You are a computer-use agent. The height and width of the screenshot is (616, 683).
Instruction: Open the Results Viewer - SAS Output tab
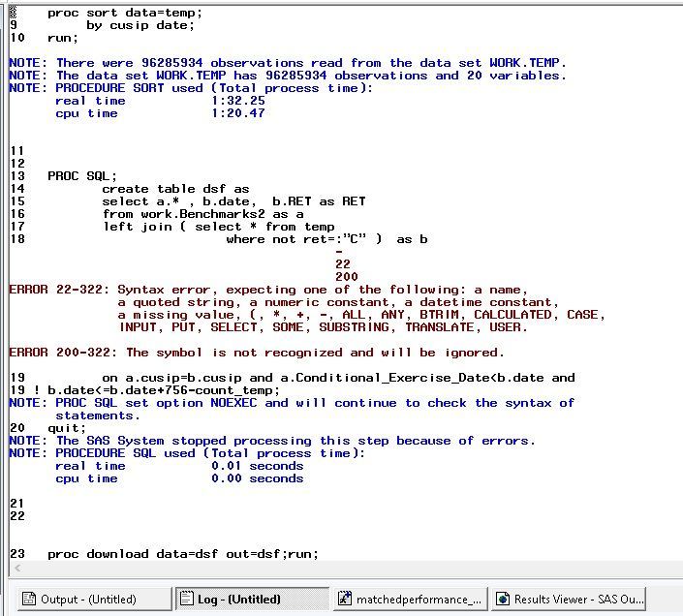click(569, 599)
